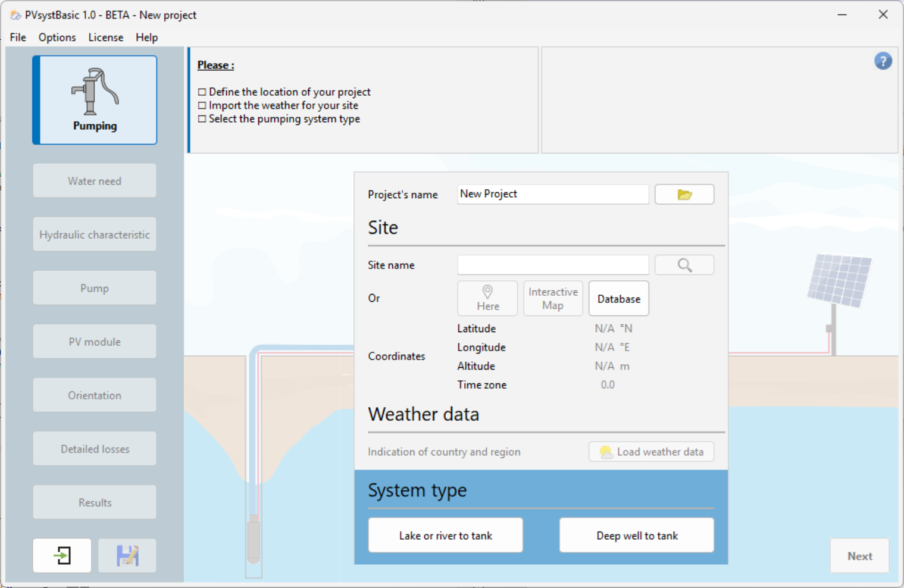Check 'Import the weather for your site'
Screen dimensions: 904x588
pyautogui.click(x=202, y=105)
